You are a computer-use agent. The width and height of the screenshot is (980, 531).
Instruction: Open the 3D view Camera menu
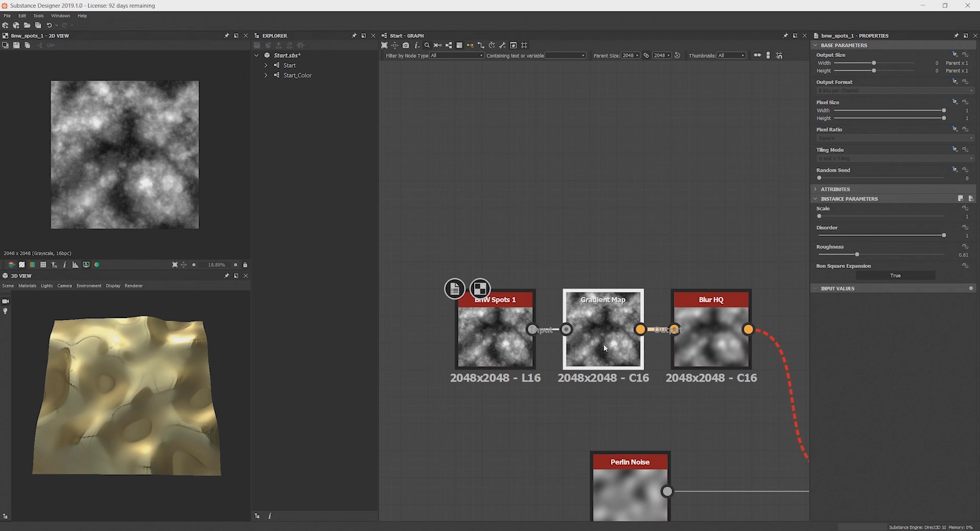tap(64, 286)
